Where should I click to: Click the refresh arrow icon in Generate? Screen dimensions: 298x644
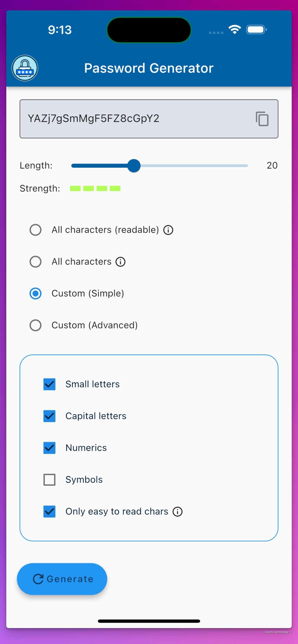pyautogui.click(x=38, y=579)
